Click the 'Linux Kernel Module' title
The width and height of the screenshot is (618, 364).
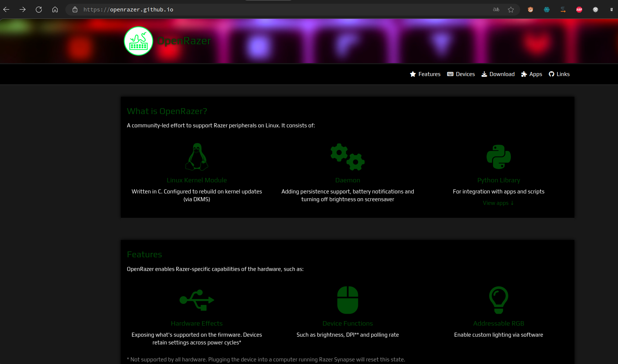tap(197, 180)
